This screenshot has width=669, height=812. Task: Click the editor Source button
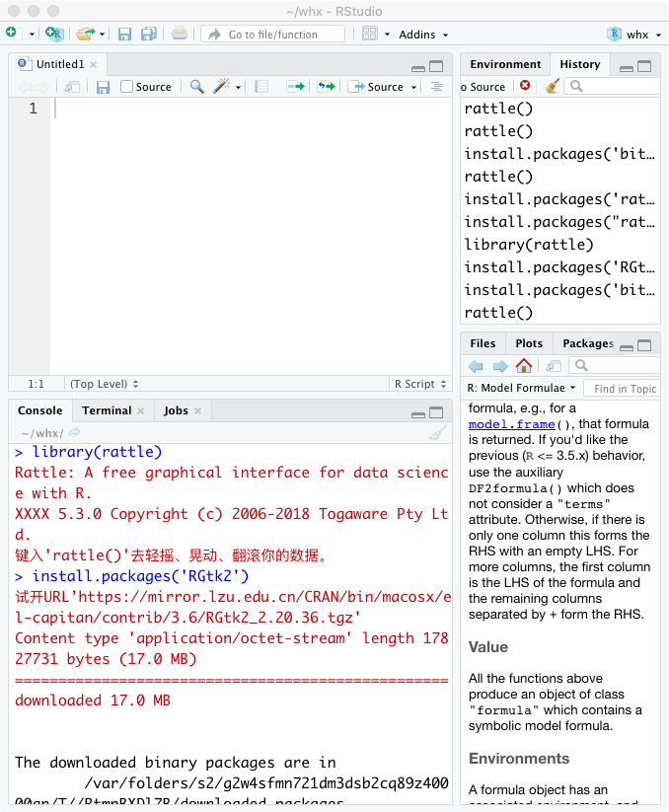[x=375, y=87]
